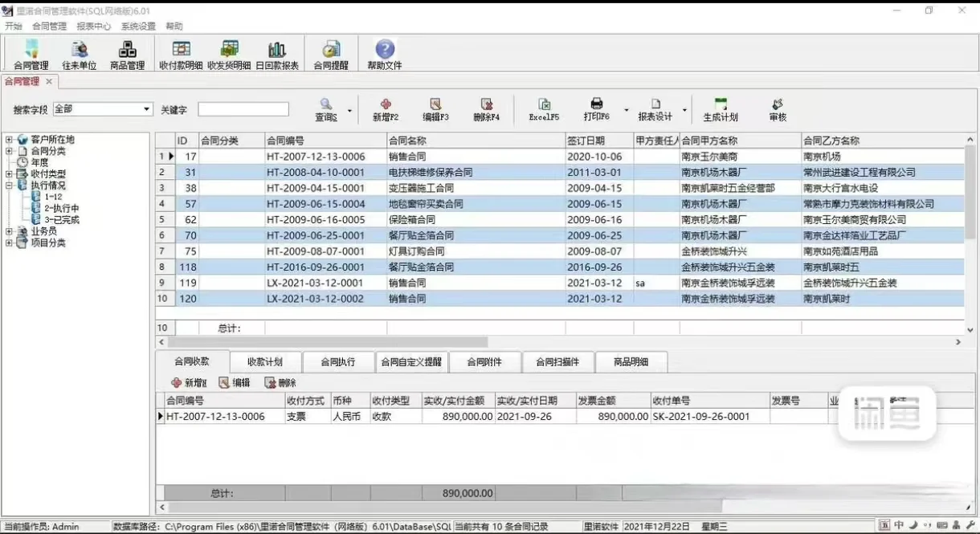
Task: Open the 报表中心 menu
Action: coord(93,26)
